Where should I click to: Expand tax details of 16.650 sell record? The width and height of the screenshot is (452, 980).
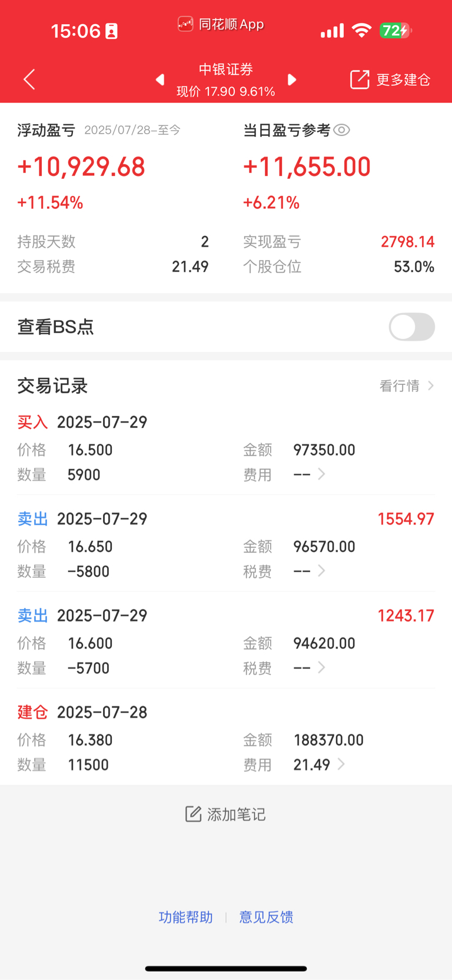click(x=321, y=570)
